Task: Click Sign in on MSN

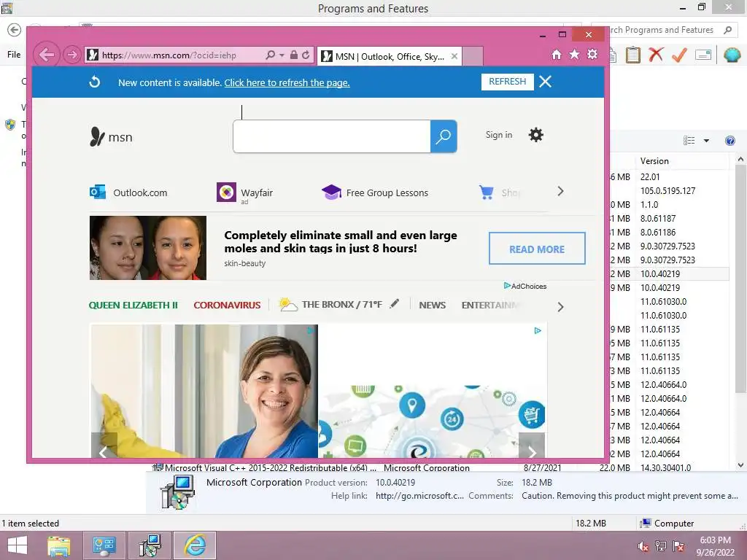Action: [x=499, y=135]
